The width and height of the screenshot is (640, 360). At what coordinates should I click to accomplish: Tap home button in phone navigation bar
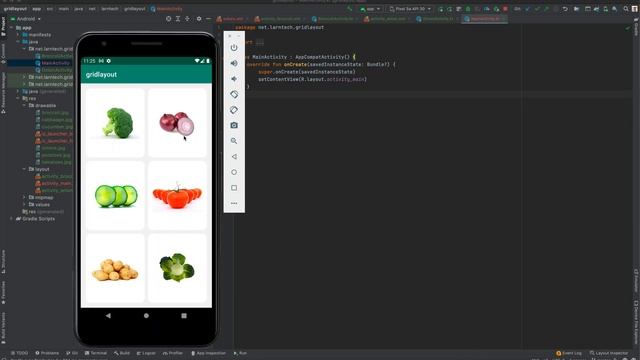tap(146, 316)
